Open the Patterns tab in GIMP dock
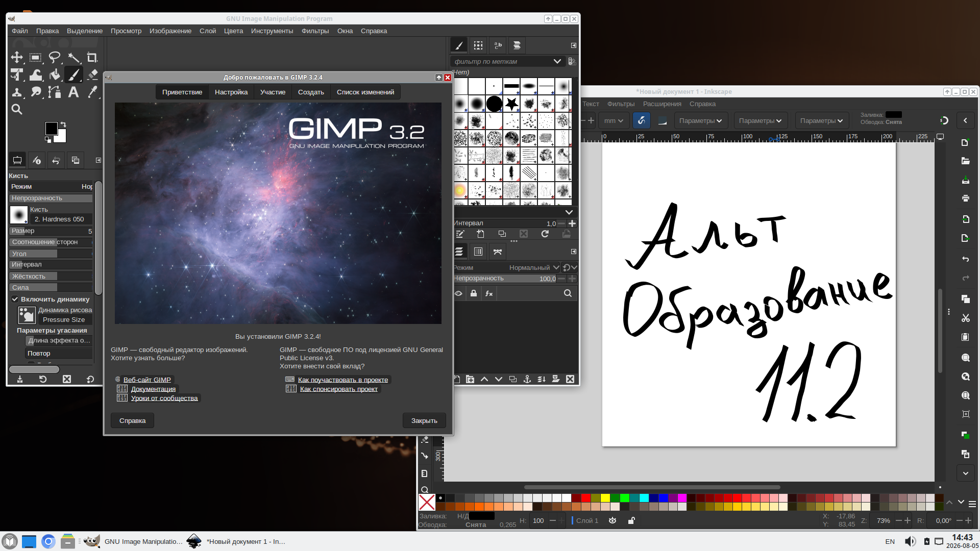The image size is (980, 551). coord(478,45)
